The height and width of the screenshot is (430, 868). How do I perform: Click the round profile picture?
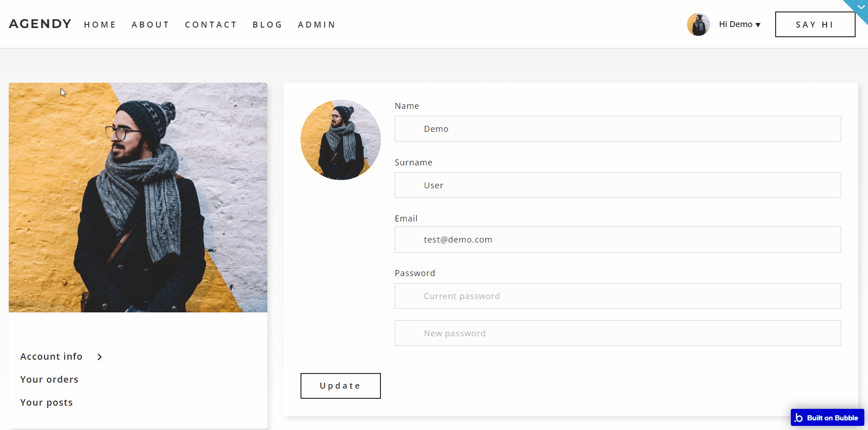[340, 140]
